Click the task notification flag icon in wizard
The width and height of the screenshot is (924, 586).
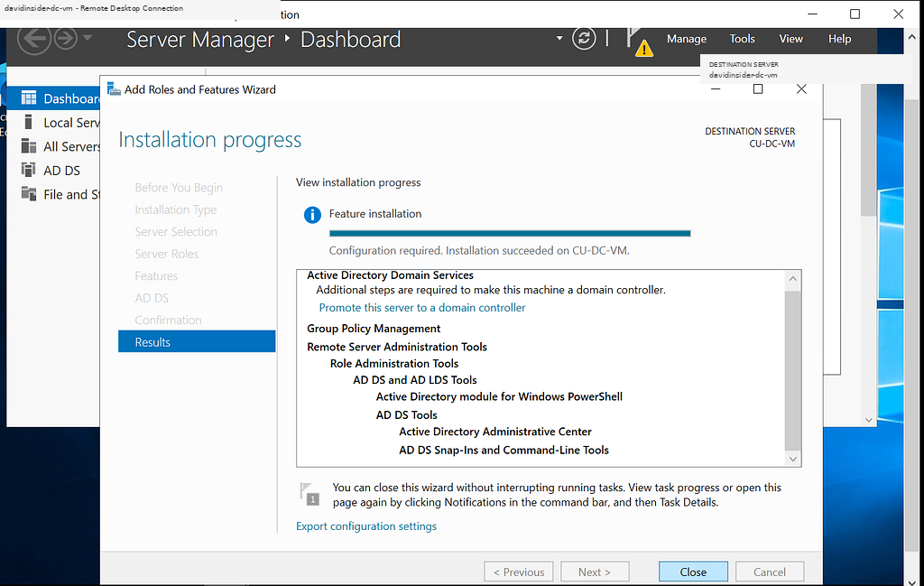coord(310,494)
